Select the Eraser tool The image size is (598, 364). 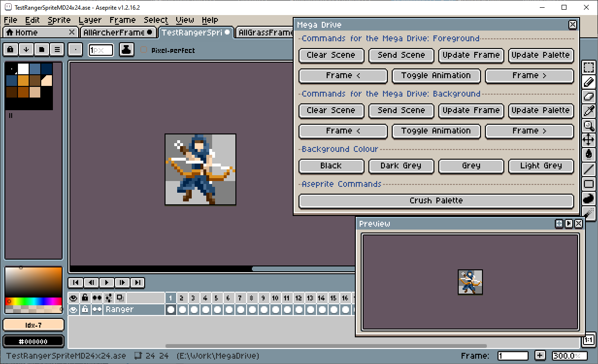pos(589,97)
